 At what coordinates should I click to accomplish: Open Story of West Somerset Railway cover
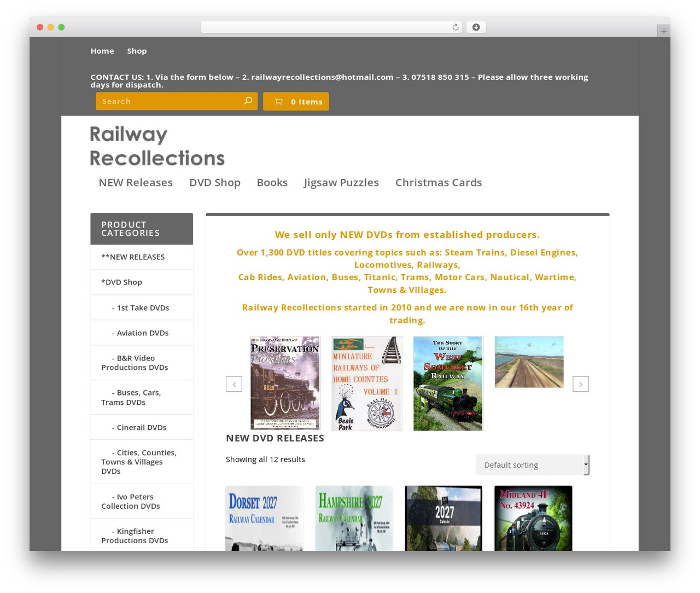coord(448,383)
